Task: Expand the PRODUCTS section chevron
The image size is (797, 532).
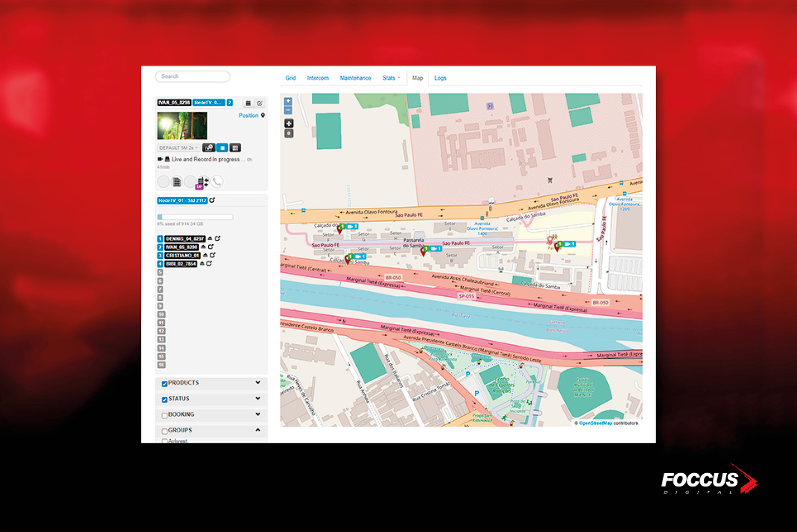Action: click(258, 383)
